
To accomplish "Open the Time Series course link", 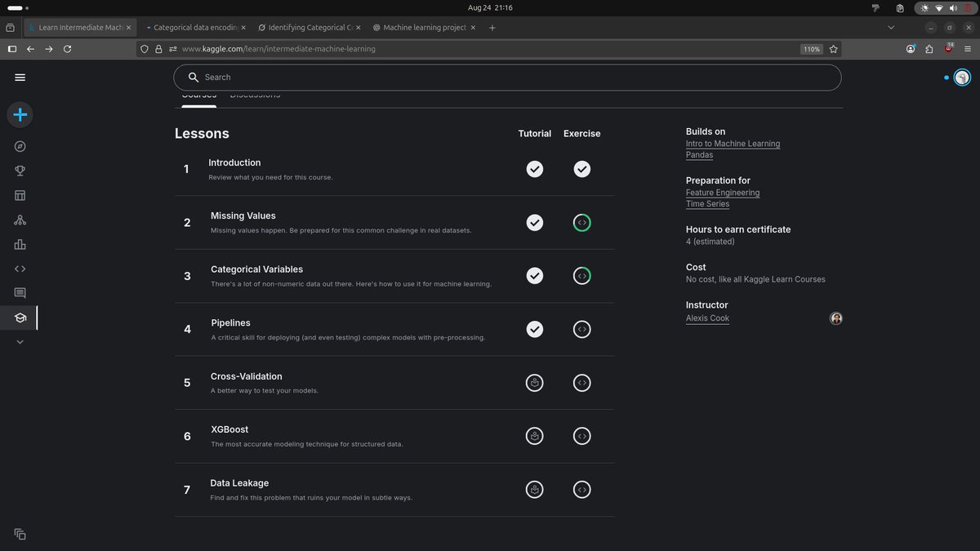I will (707, 204).
